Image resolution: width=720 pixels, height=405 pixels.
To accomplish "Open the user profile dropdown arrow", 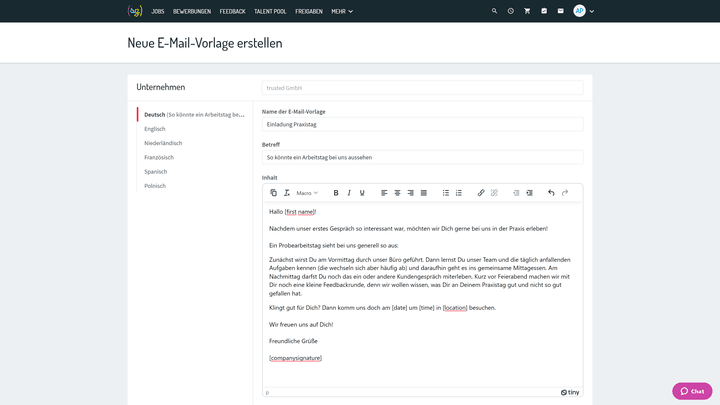I will pos(592,11).
